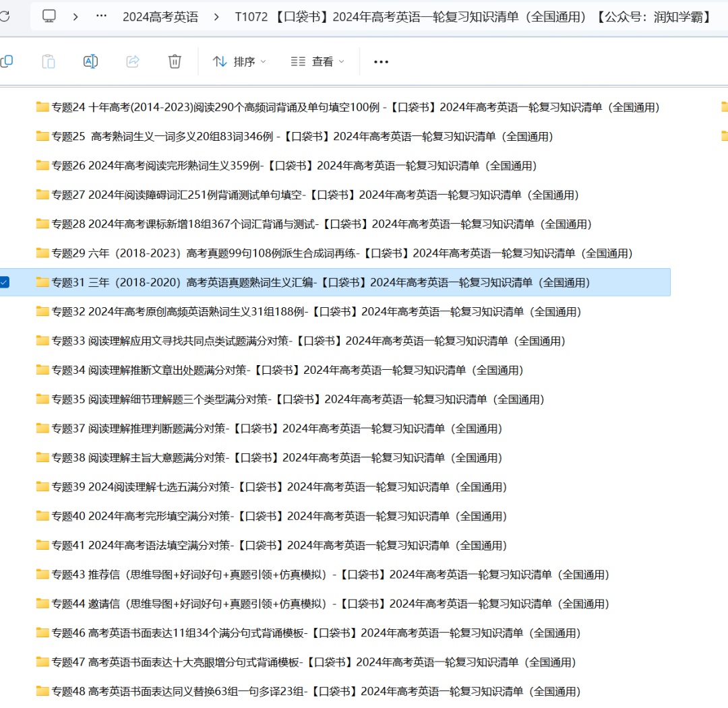
Task: Click the folder icon of 专题34
Action: [42, 371]
